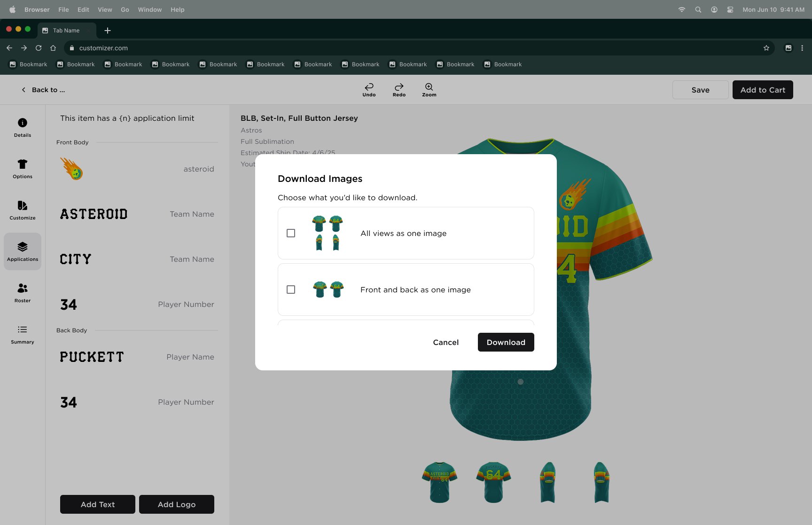Screen dimensions: 812x525
Task: Select the left side jersey thumbnail
Action: pos(547,482)
